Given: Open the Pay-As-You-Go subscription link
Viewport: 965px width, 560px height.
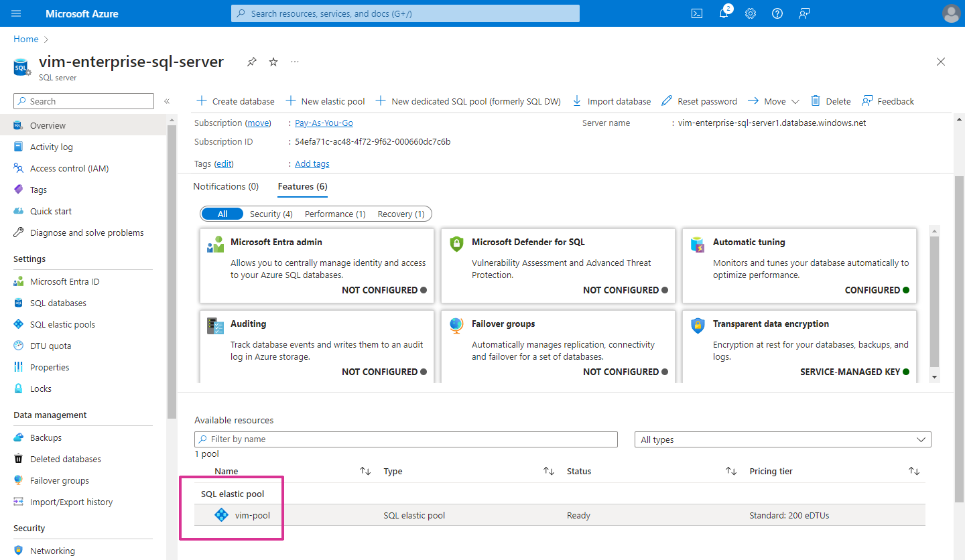Looking at the screenshot, I should [324, 123].
